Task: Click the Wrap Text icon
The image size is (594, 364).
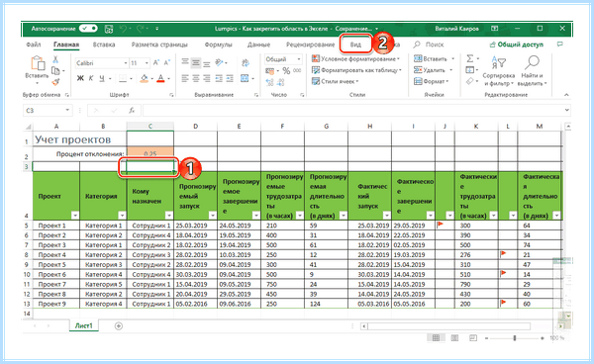Action: click(246, 63)
